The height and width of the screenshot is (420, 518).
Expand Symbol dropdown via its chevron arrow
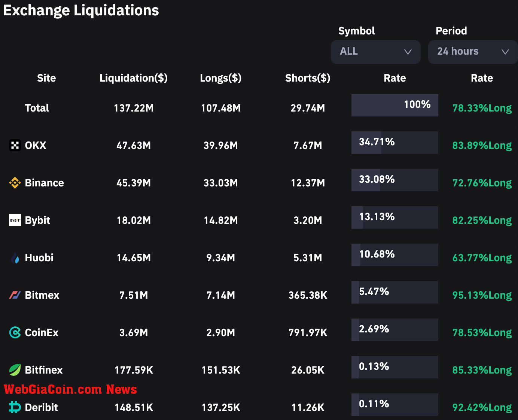408,52
